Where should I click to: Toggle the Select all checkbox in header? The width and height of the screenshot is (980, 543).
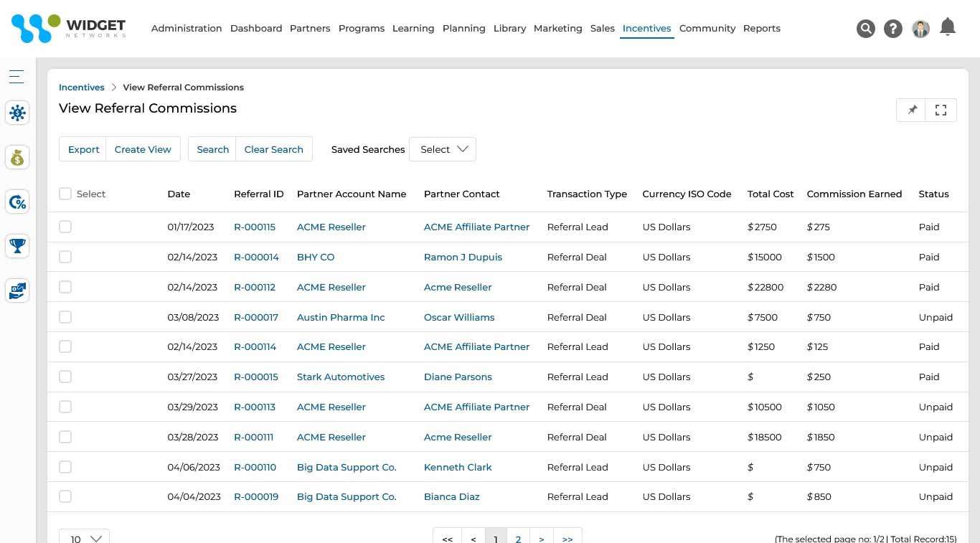pyautogui.click(x=65, y=193)
